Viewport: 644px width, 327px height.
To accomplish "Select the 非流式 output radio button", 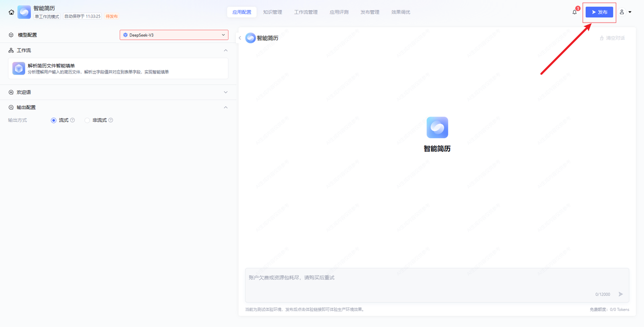I will pos(87,120).
